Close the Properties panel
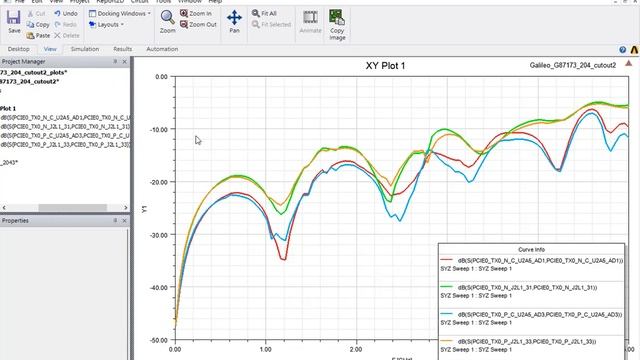 (x=124, y=220)
